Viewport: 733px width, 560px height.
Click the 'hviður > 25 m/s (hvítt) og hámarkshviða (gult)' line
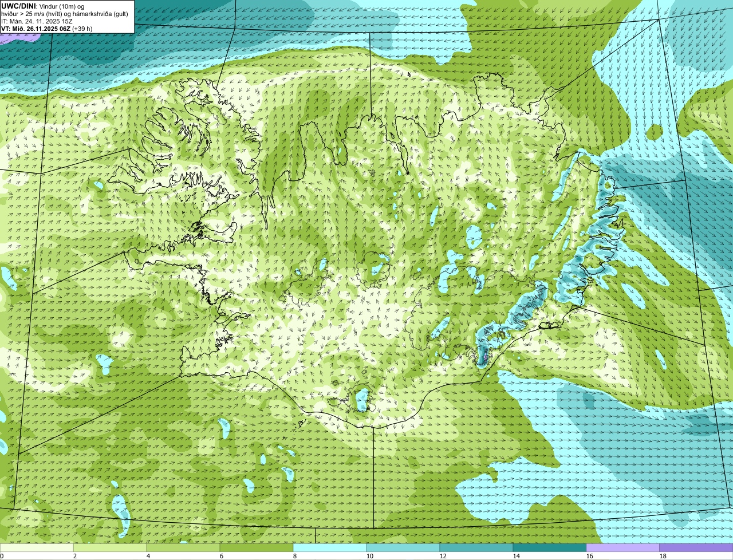pyautogui.click(x=65, y=14)
